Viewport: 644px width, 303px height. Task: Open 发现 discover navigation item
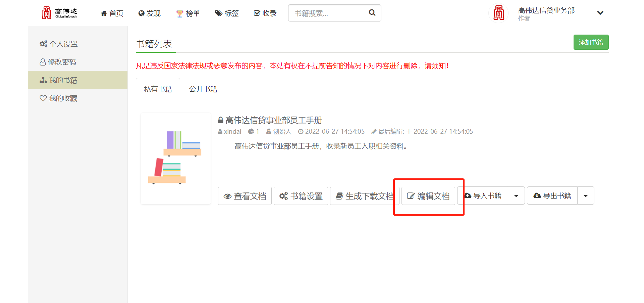pos(150,13)
